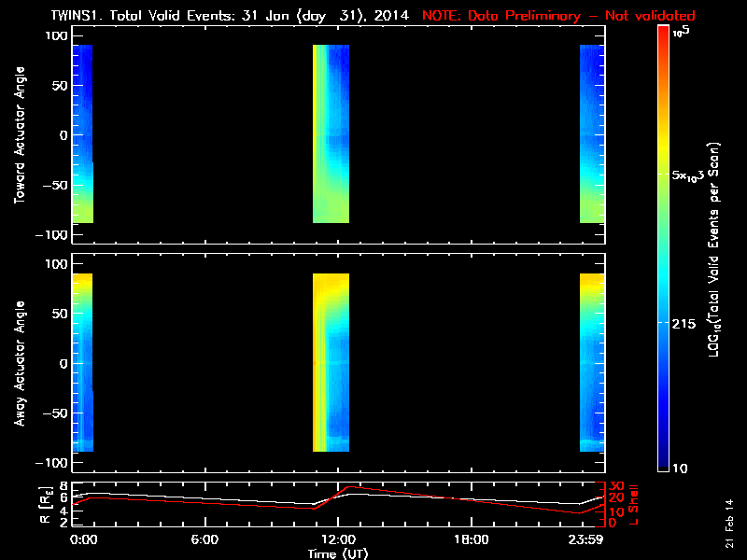This screenshot has height=560, width=747.
Task: Click the '12:00' time axis tick label
Action: pyautogui.click(x=337, y=540)
